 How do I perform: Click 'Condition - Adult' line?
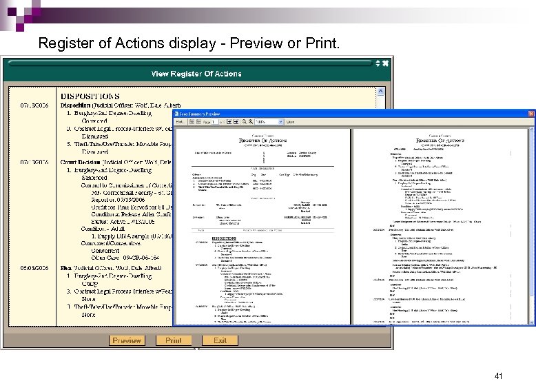click(103, 229)
